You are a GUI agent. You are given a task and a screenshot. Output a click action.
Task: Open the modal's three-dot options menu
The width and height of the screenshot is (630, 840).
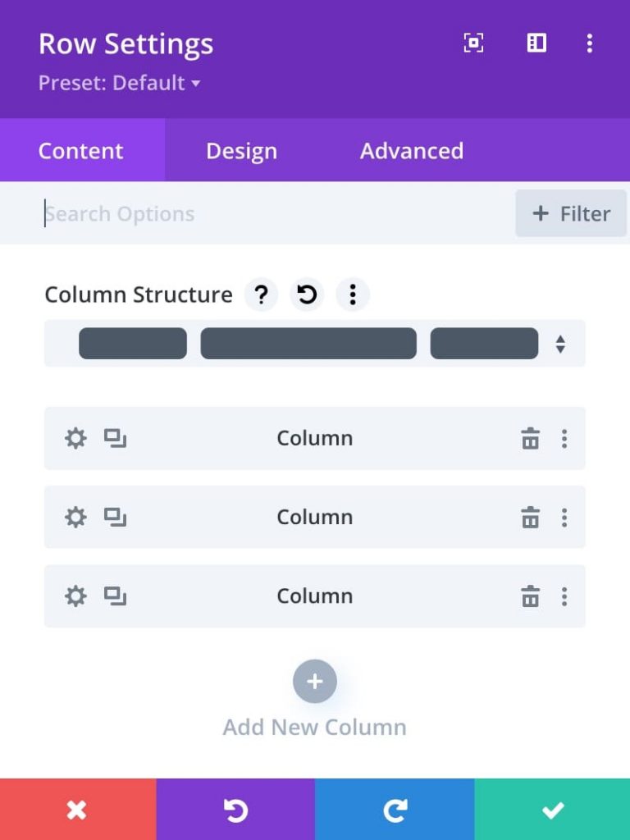point(590,43)
